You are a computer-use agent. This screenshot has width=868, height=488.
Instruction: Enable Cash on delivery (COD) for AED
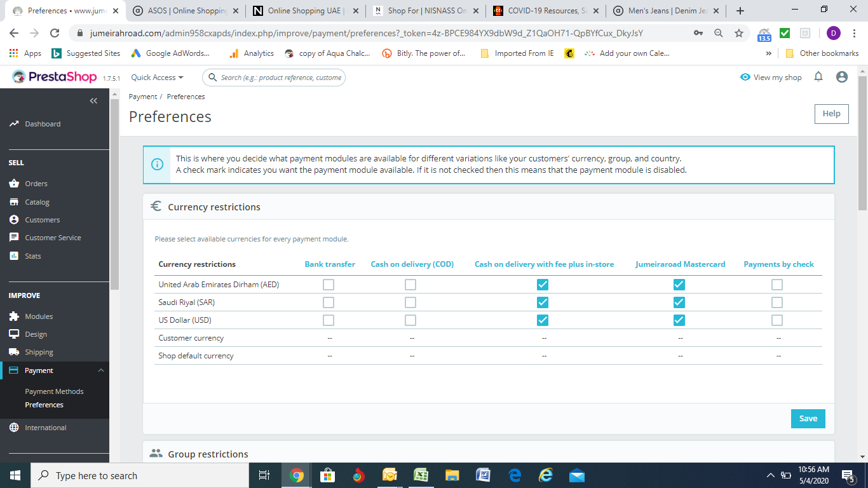click(410, 285)
